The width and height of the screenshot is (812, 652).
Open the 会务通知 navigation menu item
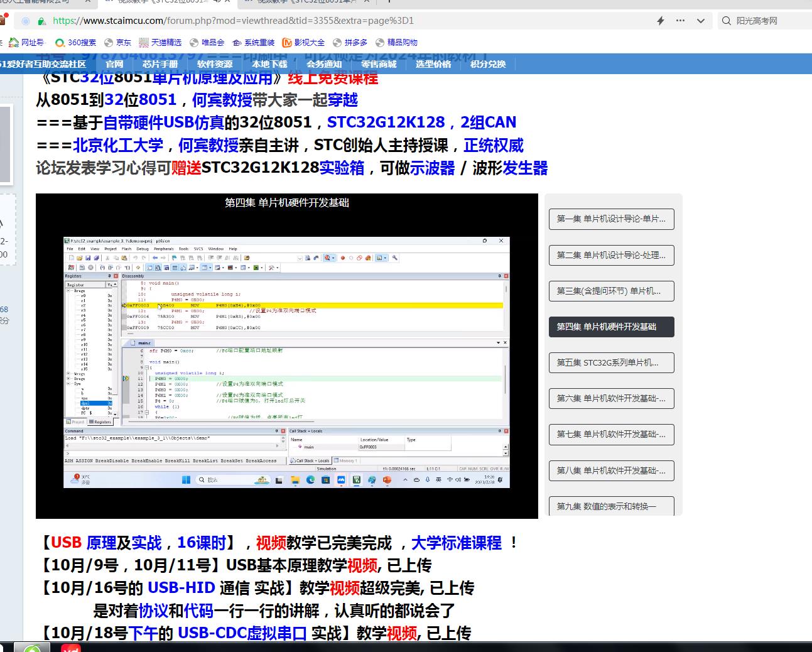324,64
